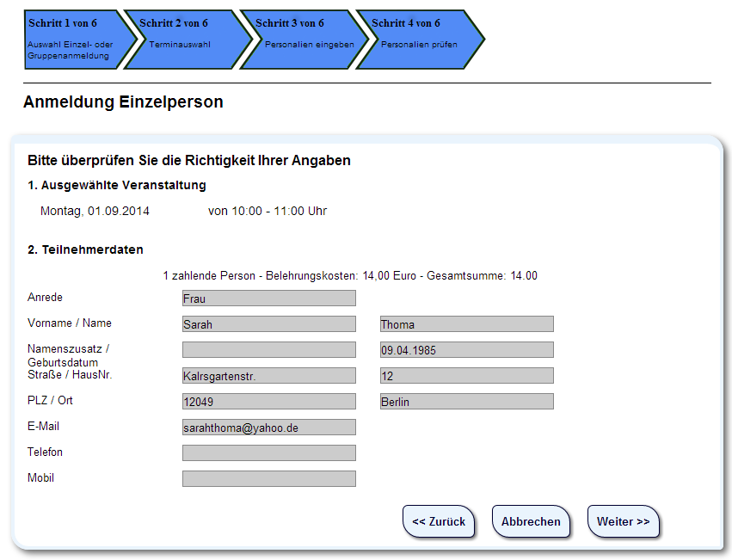Click the empty Mobil field

pyautogui.click(x=268, y=479)
